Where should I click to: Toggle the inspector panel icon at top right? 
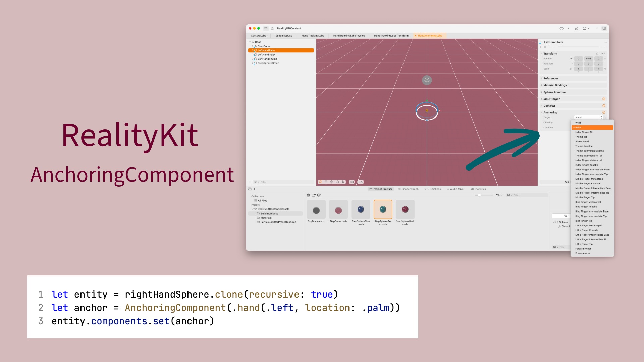tap(604, 28)
